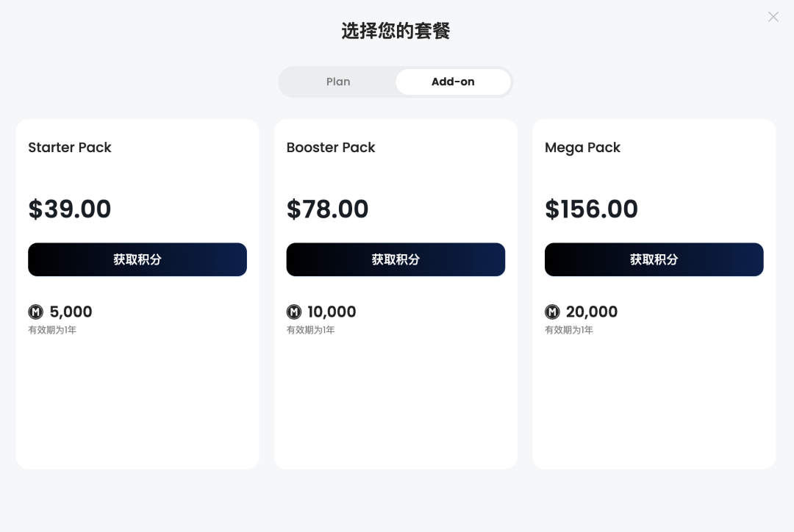
Task: Select the $39.00 price text
Action: point(70,209)
